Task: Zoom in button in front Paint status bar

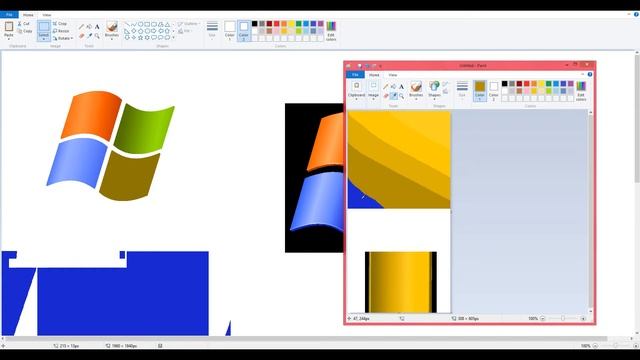Action: (583, 318)
